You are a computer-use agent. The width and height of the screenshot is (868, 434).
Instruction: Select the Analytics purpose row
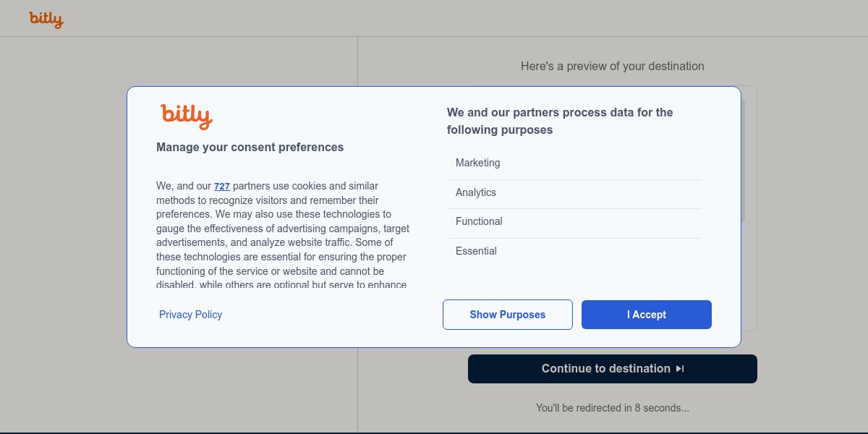pyautogui.click(x=574, y=193)
